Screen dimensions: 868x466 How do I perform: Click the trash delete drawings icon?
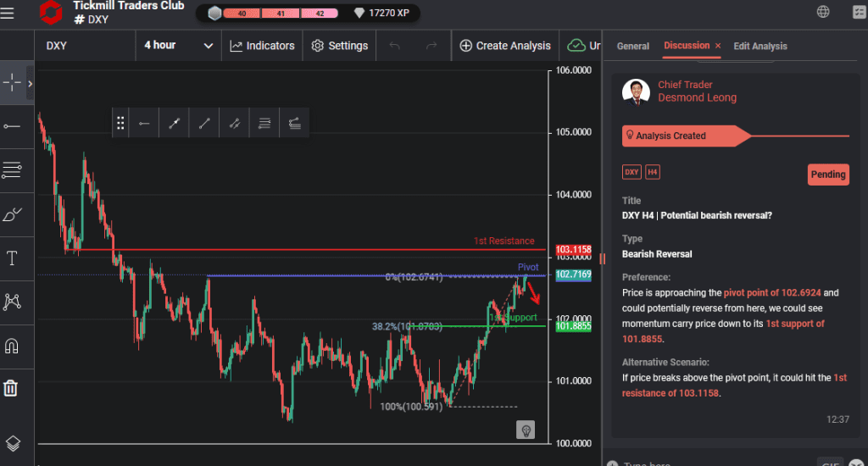(x=11, y=388)
